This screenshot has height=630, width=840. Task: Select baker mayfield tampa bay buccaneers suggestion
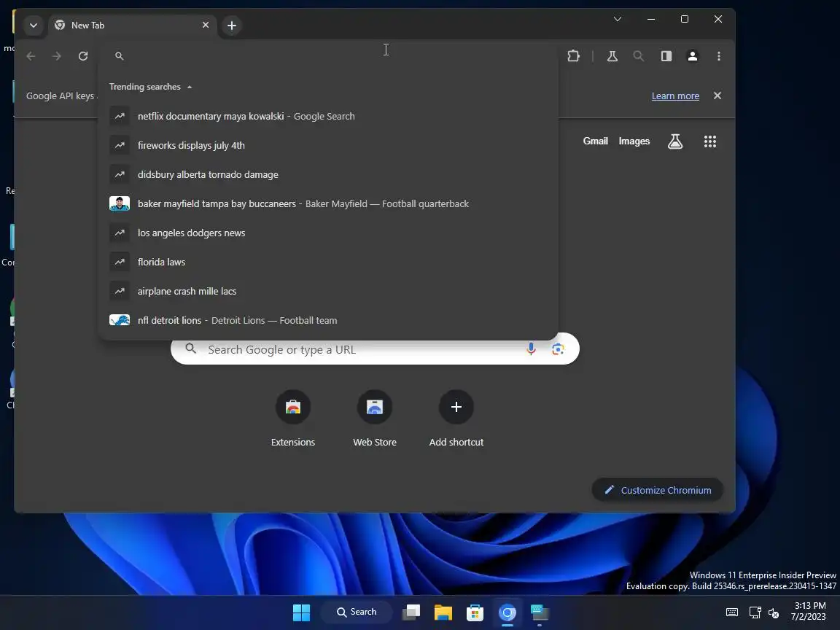tap(328, 203)
